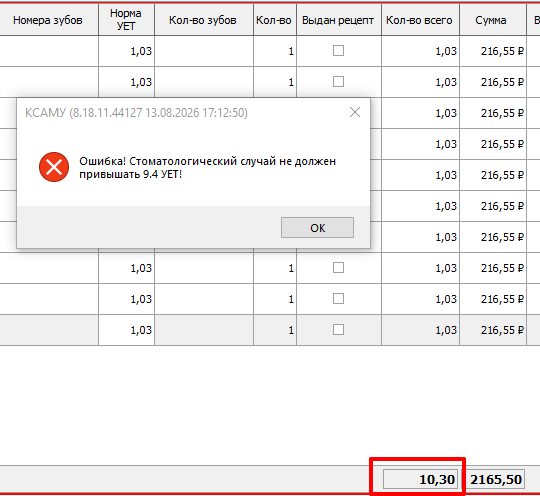Click the 'Кол-во зубов' column header
Screen dimensions: 540x496
click(204, 20)
